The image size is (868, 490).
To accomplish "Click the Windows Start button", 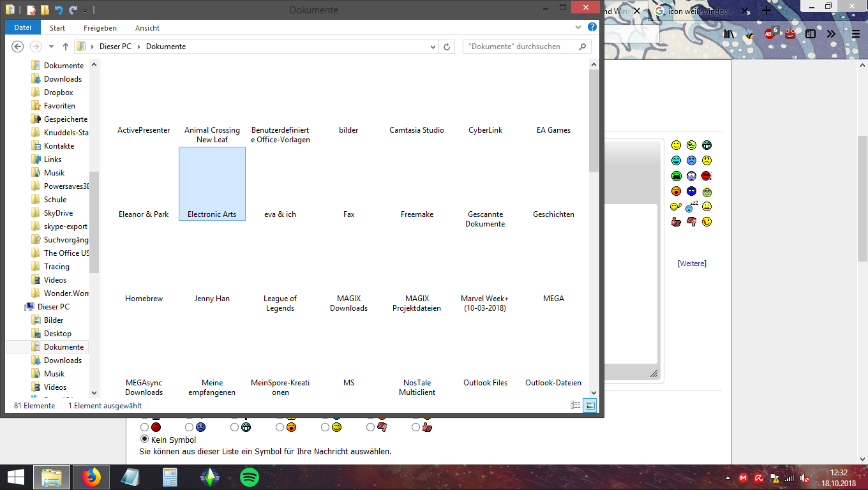I will point(15,477).
